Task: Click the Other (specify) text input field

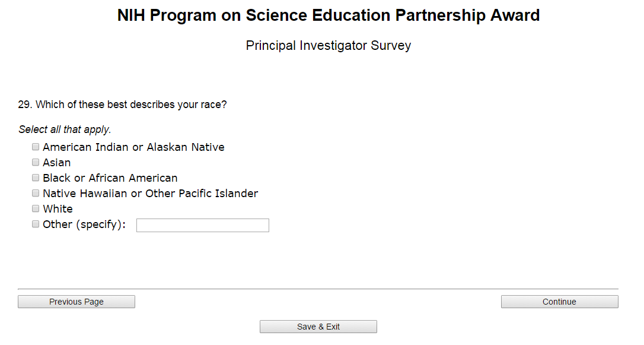Action: (x=202, y=225)
